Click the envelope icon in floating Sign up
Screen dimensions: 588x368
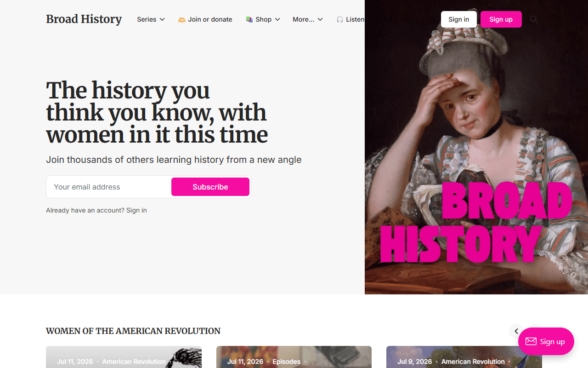[x=531, y=341]
